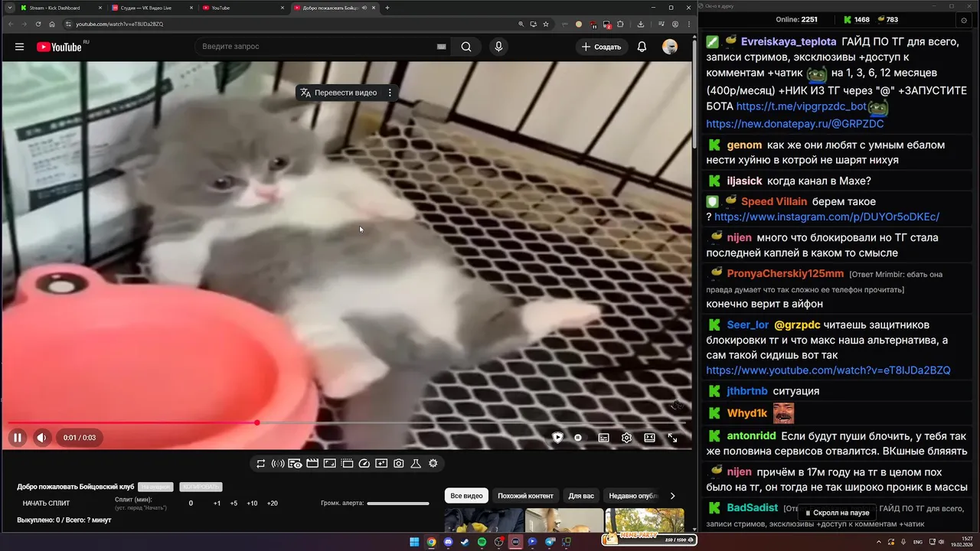980x551 pixels.
Task: Toggle video subtitles
Action: (x=603, y=438)
